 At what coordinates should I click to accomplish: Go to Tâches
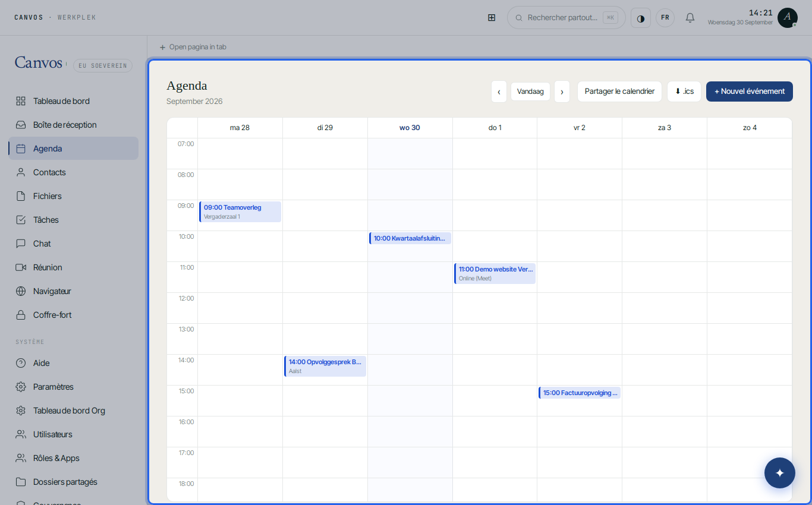point(73,220)
